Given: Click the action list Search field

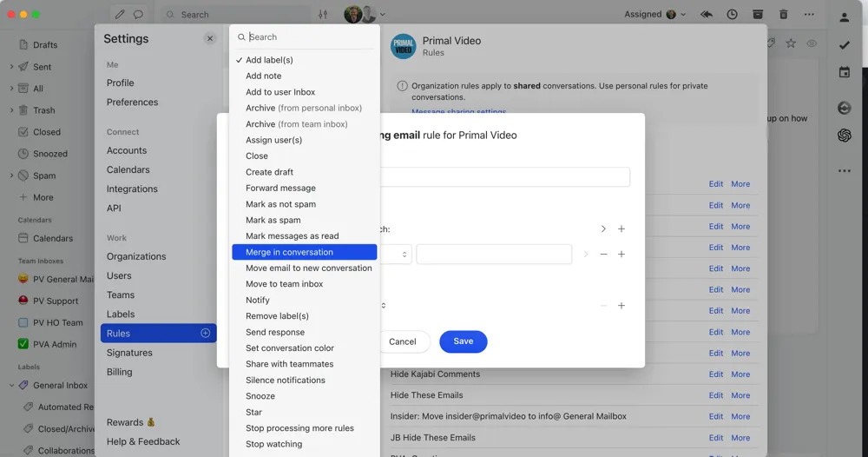Looking at the screenshot, I should click(308, 37).
